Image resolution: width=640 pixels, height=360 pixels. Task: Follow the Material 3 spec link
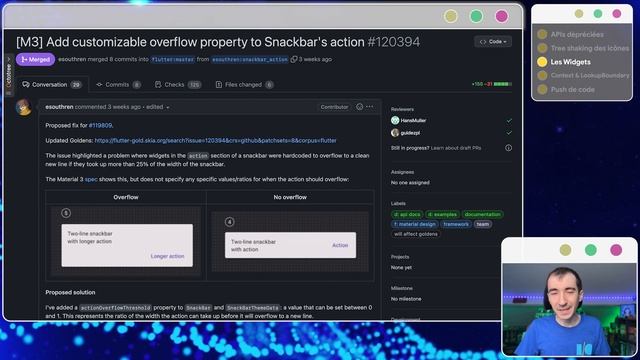[x=91, y=179]
